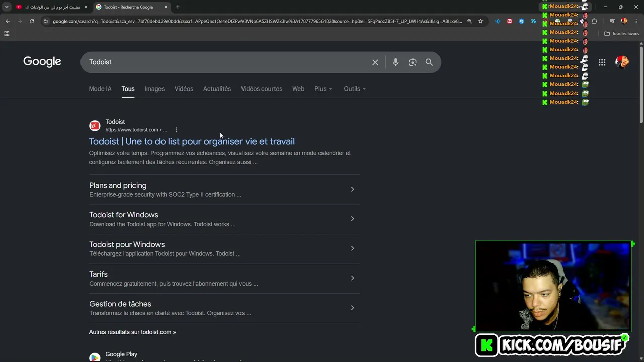The width and height of the screenshot is (644, 362).
Task: Open more options for Todoist result
Action: (176, 130)
